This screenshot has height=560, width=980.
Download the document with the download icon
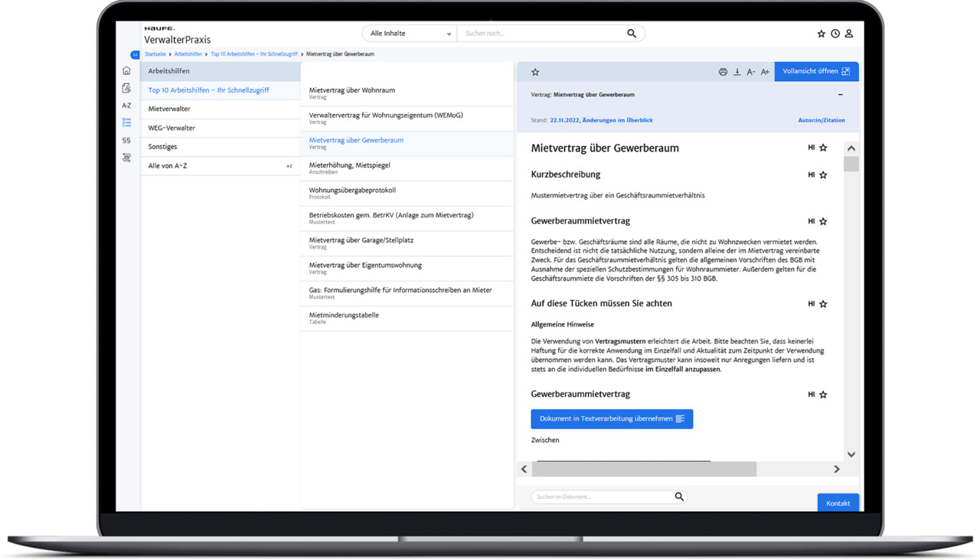point(737,72)
